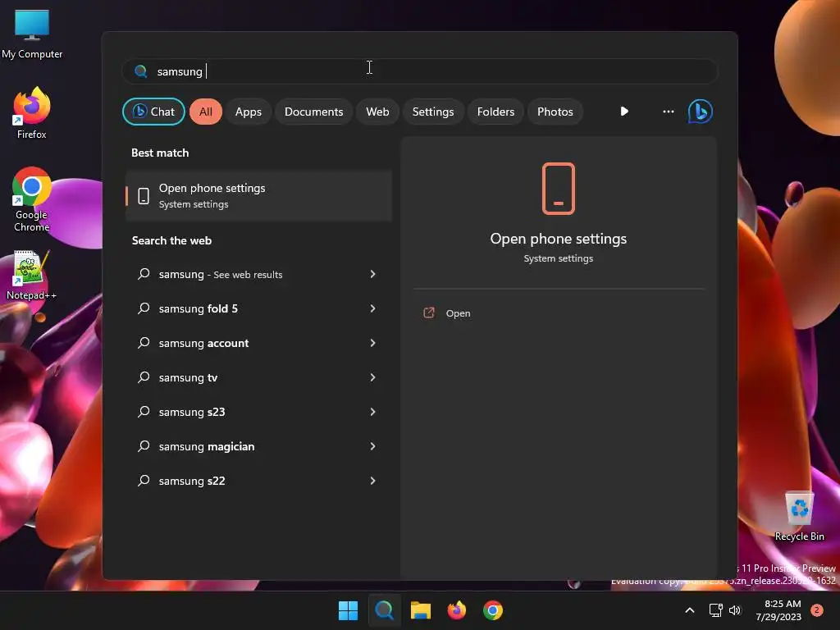Click the Bing icon at top right
The height and width of the screenshot is (630, 840).
pos(701,112)
